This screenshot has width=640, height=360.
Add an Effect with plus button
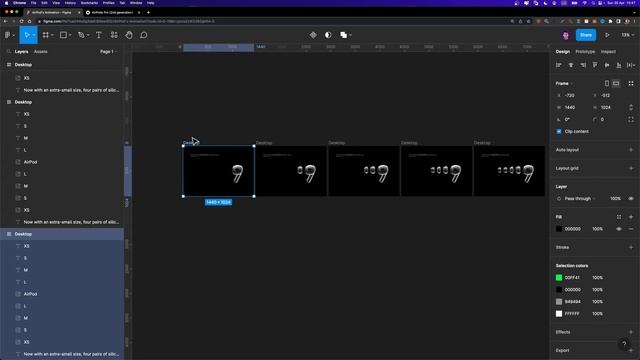(x=631, y=332)
